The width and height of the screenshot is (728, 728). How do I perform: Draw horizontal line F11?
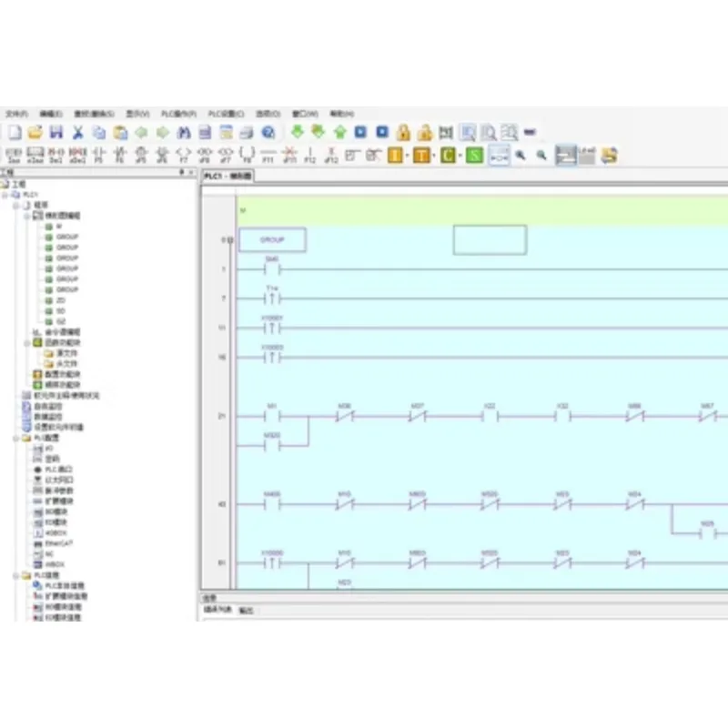[x=268, y=155]
